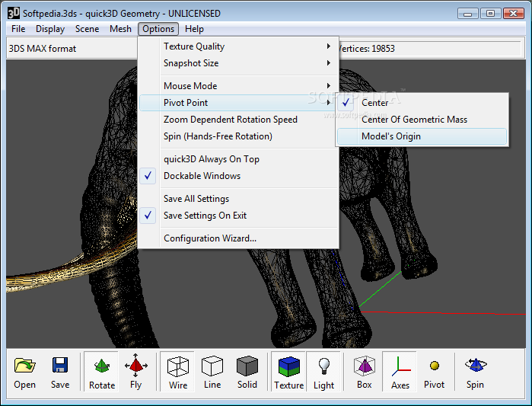Select Wire rendering mode icon
Viewport: 532px width, 406px height.
(178, 366)
